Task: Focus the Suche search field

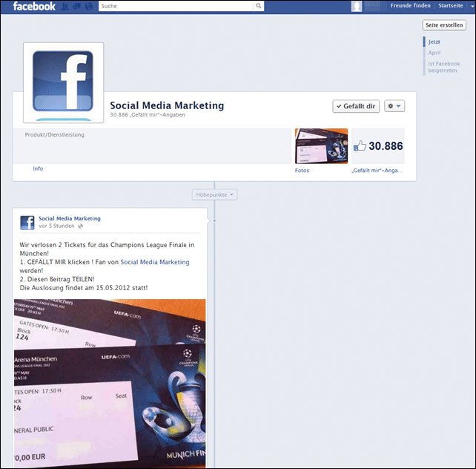Action: 176,6
